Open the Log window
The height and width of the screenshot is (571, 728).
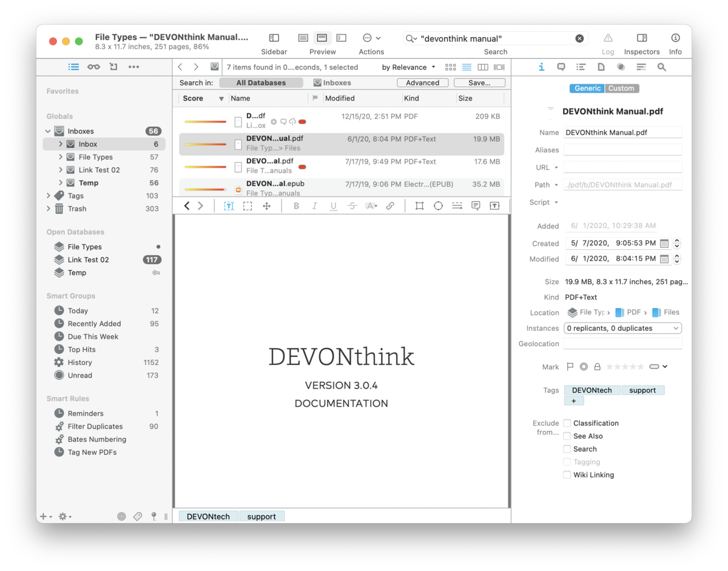tap(608, 38)
